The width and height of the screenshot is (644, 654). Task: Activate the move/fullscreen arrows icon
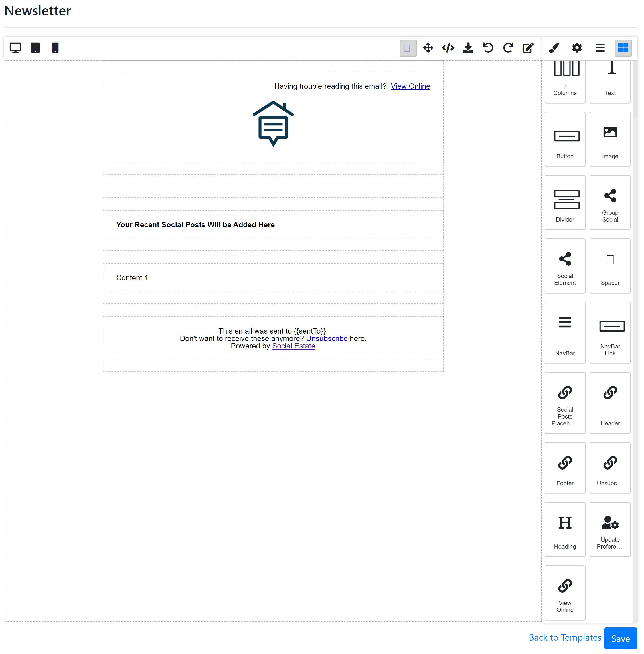pyautogui.click(x=428, y=48)
